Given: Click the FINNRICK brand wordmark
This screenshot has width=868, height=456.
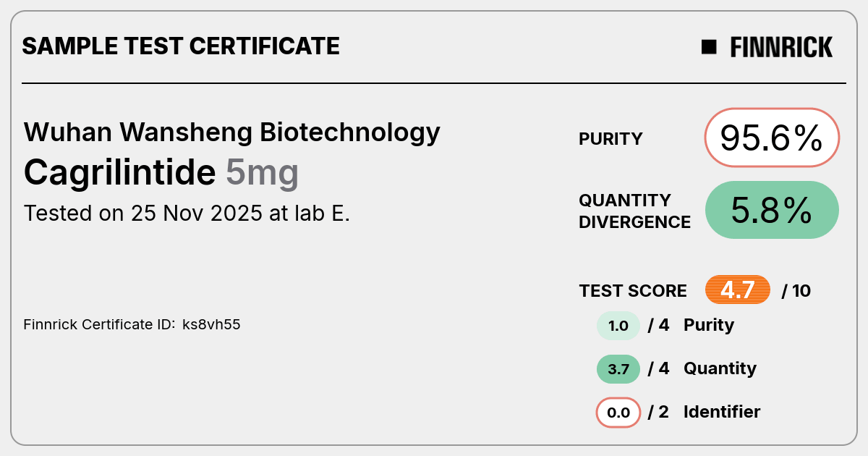Looking at the screenshot, I should click(781, 47).
